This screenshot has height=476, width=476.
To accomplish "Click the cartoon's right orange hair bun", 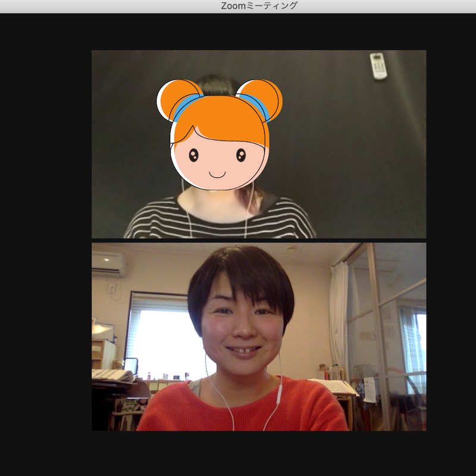I will [262, 98].
